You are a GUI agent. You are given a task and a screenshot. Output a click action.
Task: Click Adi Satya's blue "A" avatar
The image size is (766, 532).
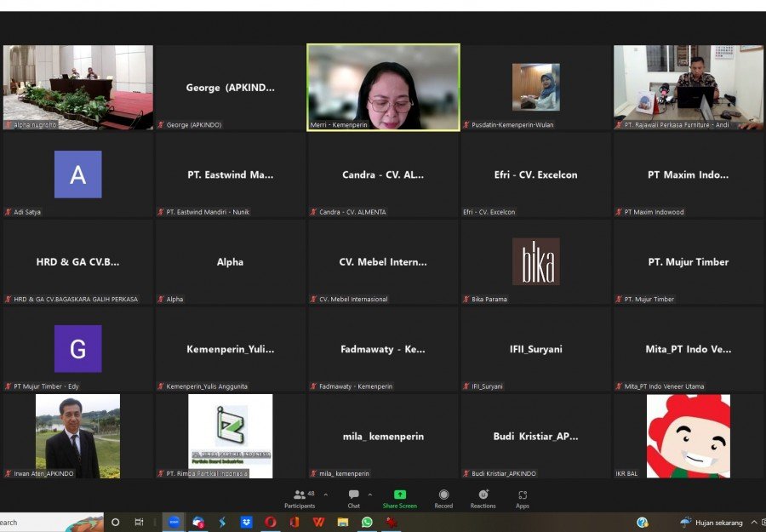click(78, 174)
